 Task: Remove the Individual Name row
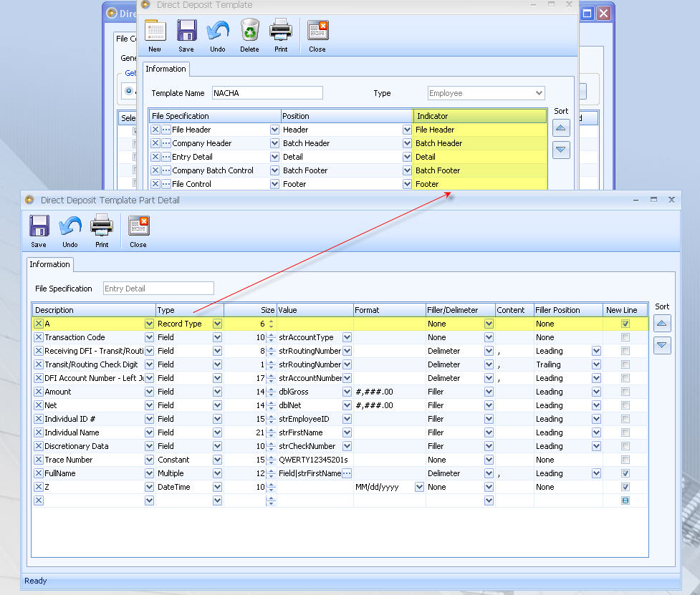tap(39, 432)
